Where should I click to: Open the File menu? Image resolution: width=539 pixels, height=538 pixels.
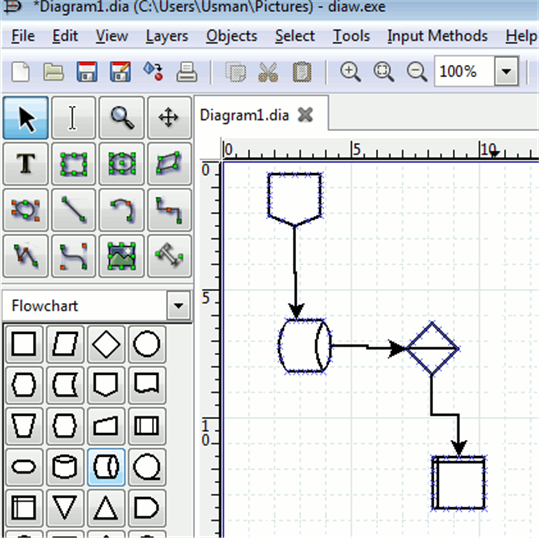point(23,36)
